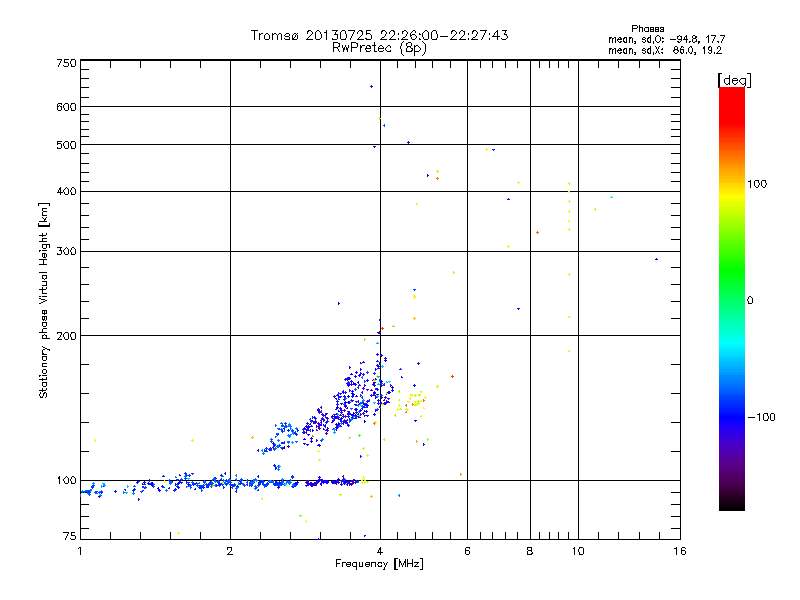Click the 'Stationary phase Virtual Height [km]' axis label
Viewport: 800px width, 600px height.
[43, 300]
